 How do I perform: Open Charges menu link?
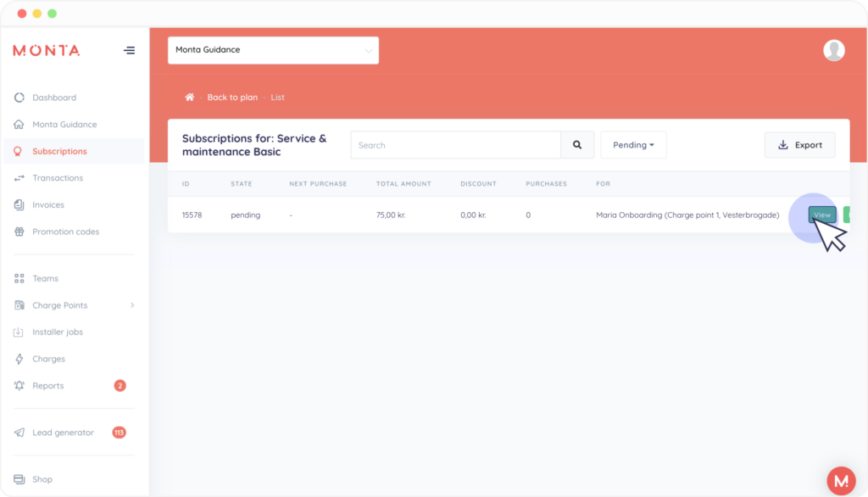[48, 359]
